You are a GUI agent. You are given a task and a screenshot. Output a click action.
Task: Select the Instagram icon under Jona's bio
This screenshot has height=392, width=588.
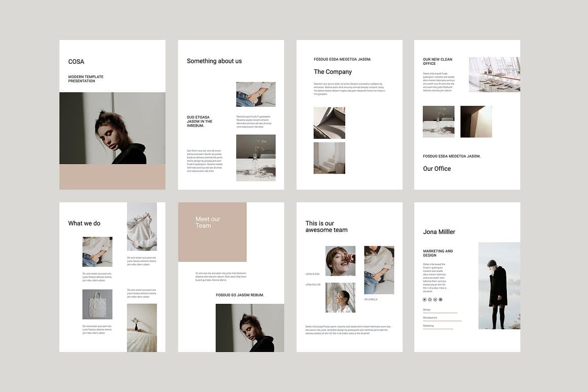tap(430, 299)
